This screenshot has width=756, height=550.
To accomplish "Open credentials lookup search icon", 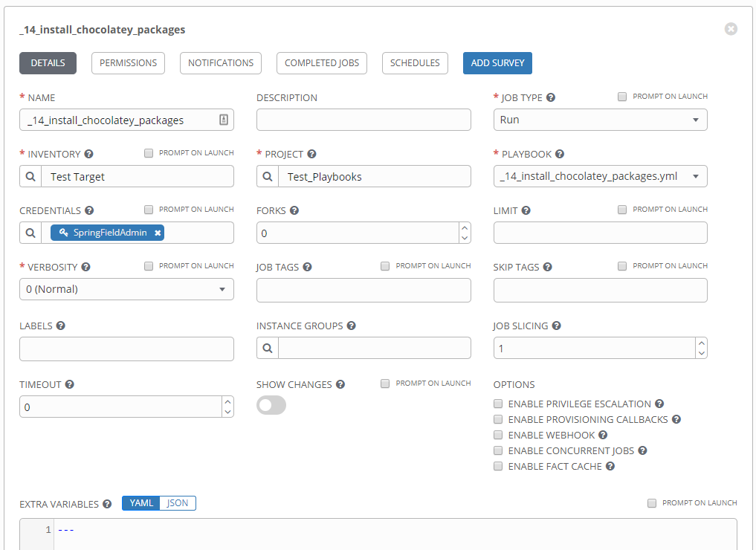I will (x=30, y=233).
